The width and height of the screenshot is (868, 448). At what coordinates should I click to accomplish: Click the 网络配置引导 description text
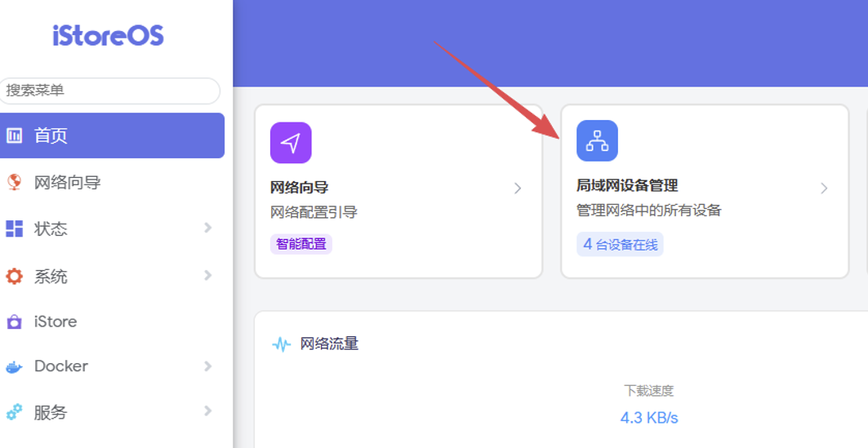[314, 212]
